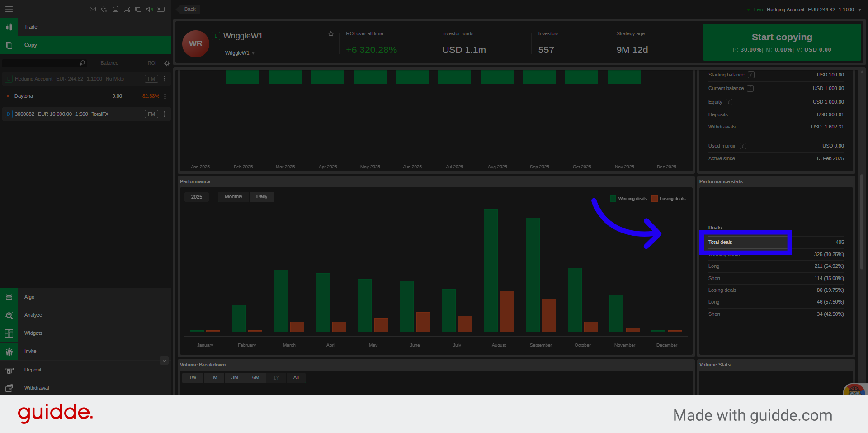This screenshot has height=433, width=868.
Task: Open the Deposit page
Action: (32, 370)
